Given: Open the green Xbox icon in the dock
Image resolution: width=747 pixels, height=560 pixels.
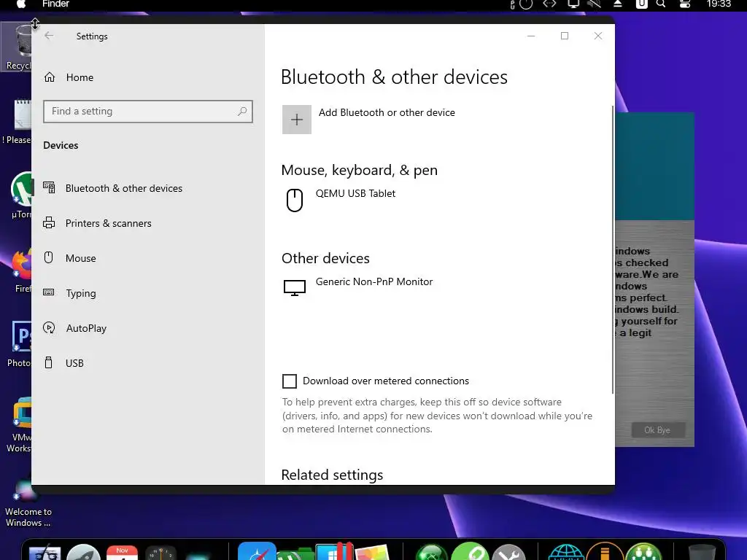Looking at the screenshot, I should point(432,553).
